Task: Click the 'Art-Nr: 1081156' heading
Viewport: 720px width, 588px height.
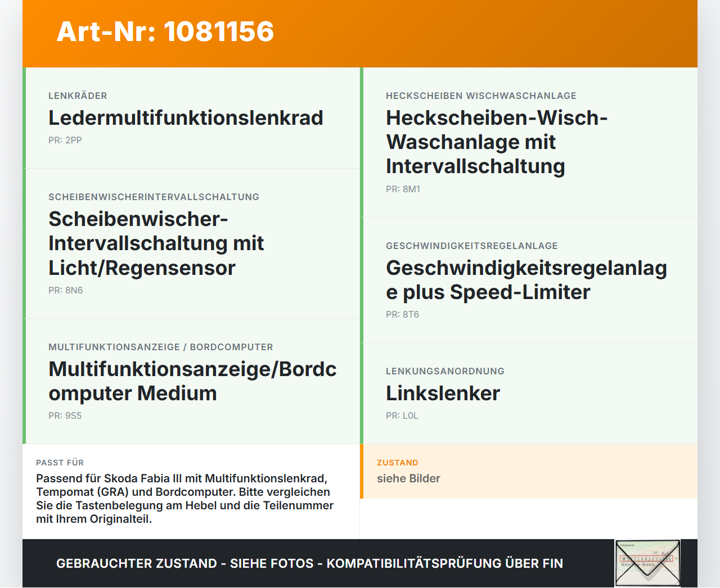Action: 165,31
